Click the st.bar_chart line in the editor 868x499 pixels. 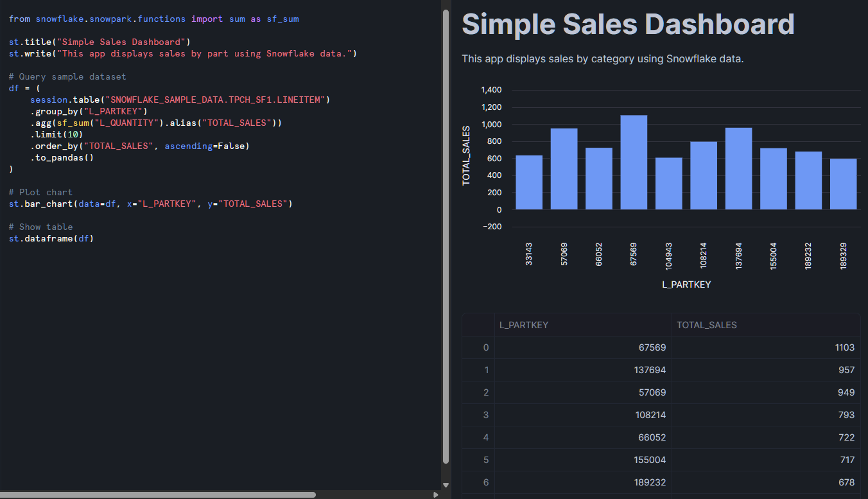[x=150, y=204]
